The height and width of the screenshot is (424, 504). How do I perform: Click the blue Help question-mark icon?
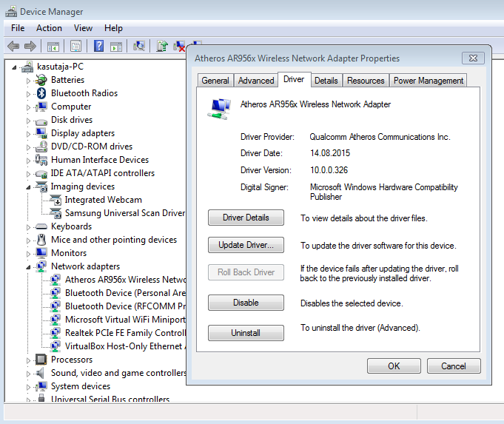click(x=98, y=47)
